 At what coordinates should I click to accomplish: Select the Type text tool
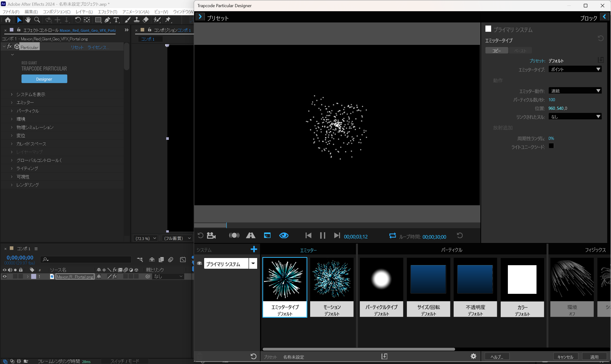(116, 20)
